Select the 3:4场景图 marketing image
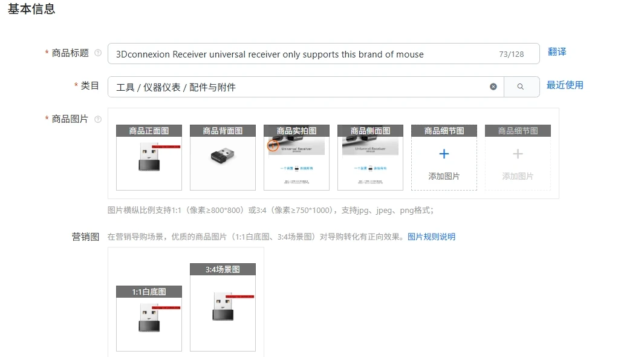Viewport: 644px width, 357px height. [223, 307]
